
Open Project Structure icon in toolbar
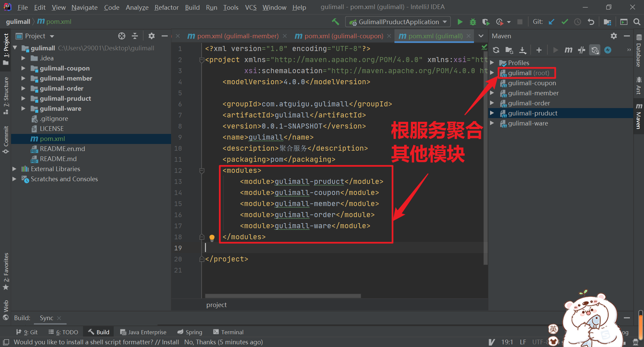click(607, 22)
